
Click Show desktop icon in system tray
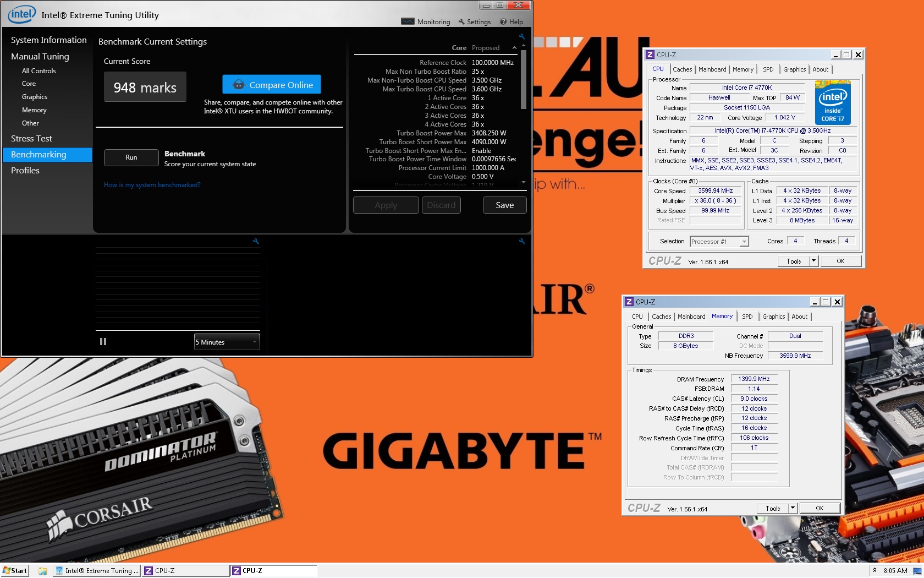[917, 571]
